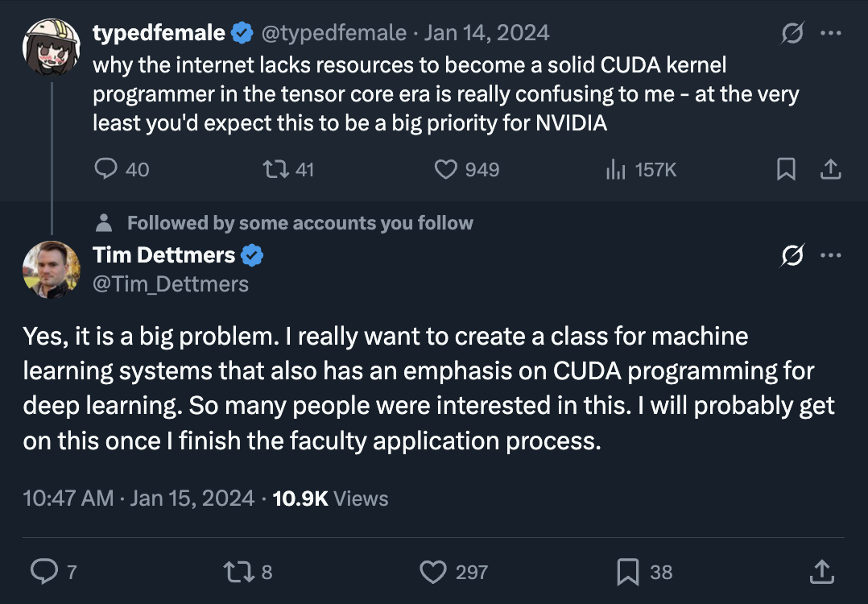Visit the @Tim_Dettmers handle link

[x=171, y=284]
